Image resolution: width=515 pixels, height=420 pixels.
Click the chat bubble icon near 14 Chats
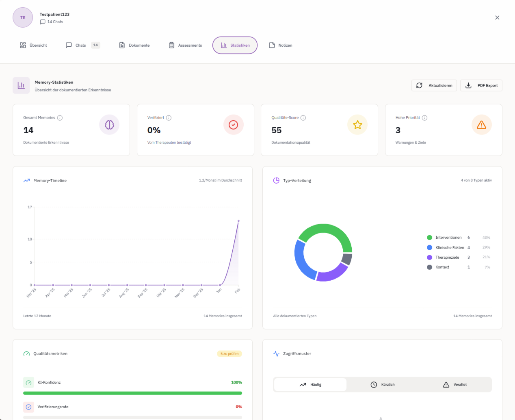(x=42, y=22)
